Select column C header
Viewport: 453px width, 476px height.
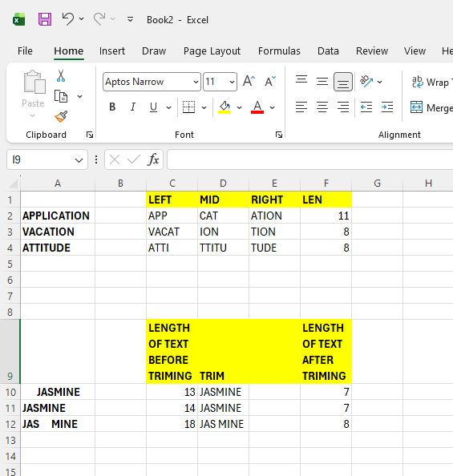[x=172, y=184]
